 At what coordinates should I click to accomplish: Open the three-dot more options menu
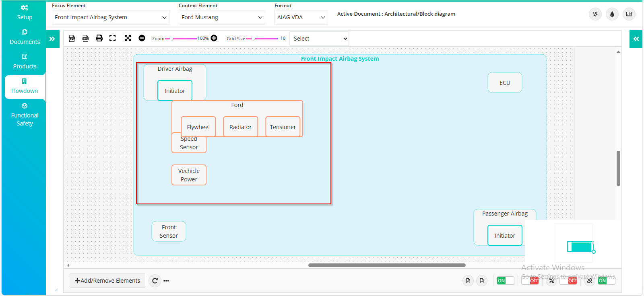point(166,281)
